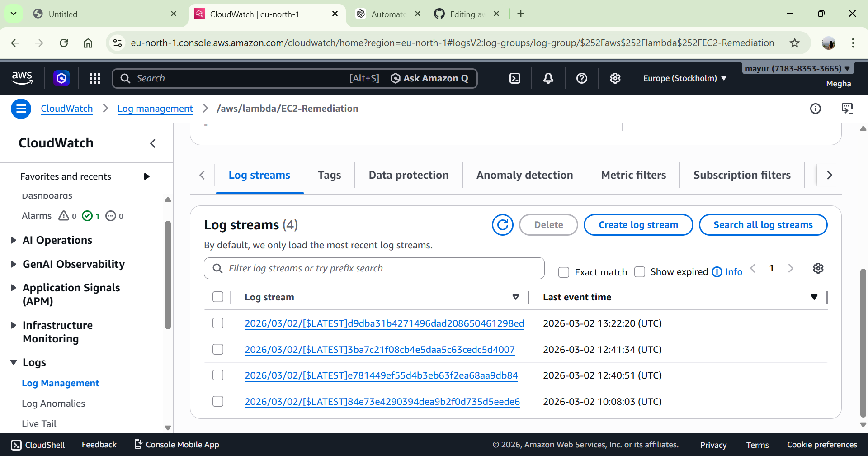The width and height of the screenshot is (868, 456).
Task: Open the Chrome three-dot menu
Action: [853, 43]
